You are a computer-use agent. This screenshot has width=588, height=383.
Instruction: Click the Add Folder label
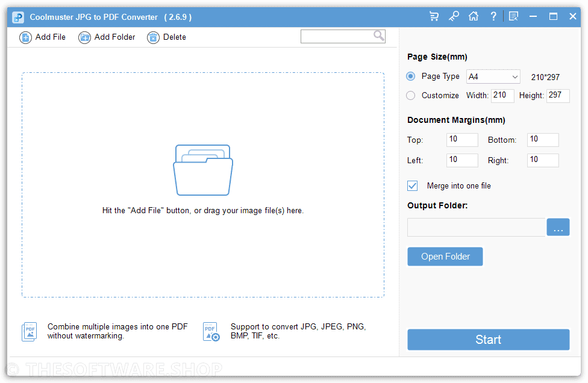click(114, 37)
